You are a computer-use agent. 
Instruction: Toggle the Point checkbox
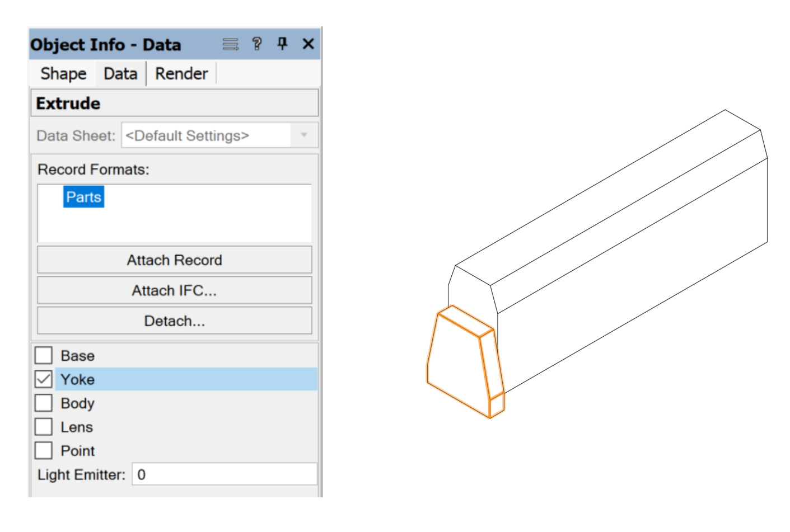click(44, 451)
